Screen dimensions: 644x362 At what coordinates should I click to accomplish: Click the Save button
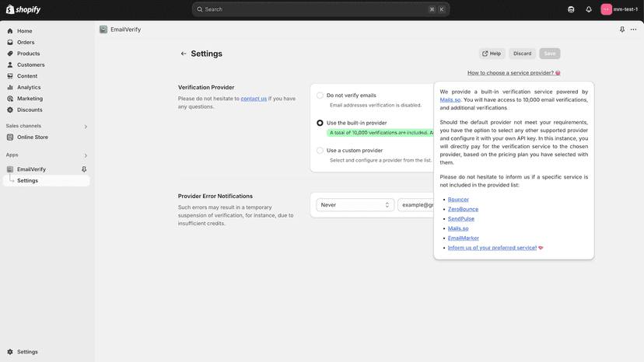(x=550, y=54)
